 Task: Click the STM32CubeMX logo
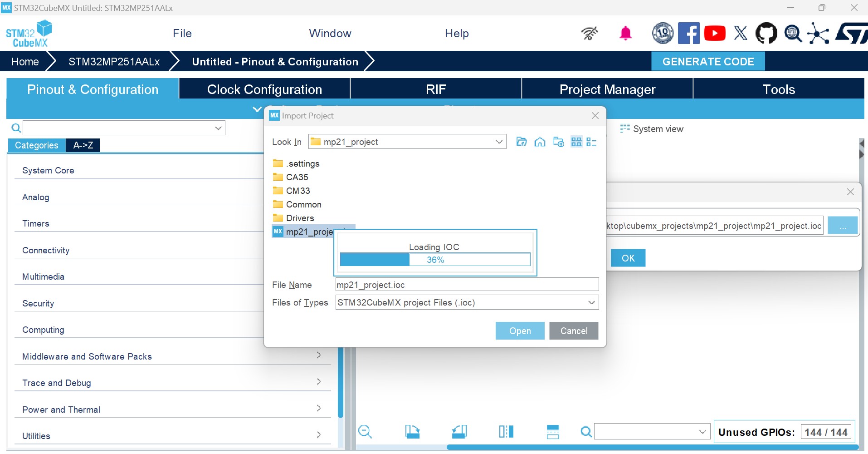pyautogui.click(x=29, y=34)
